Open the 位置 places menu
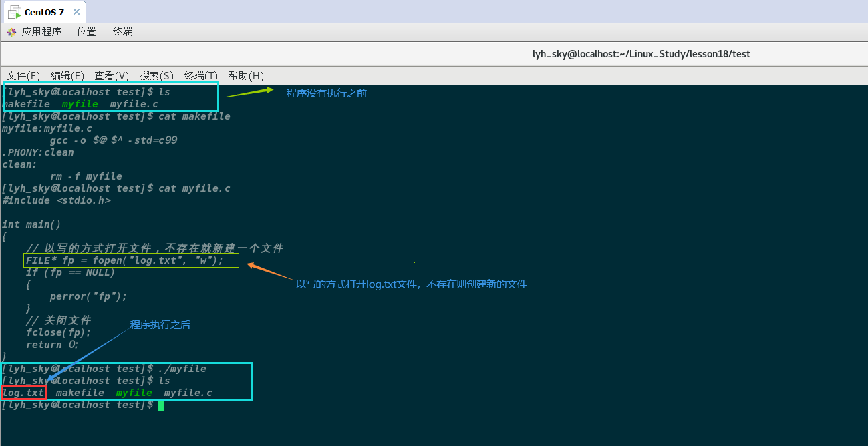 point(86,31)
